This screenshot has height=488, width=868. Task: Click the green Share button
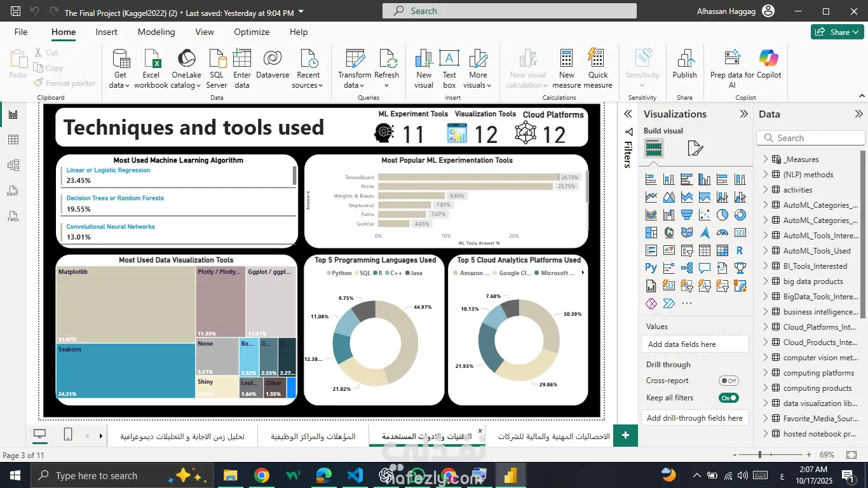point(837,32)
